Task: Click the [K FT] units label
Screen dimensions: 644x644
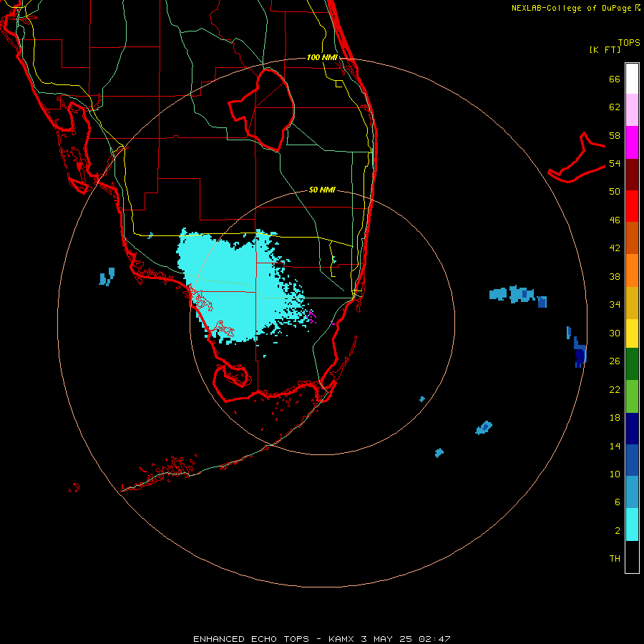Action: [x=605, y=50]
